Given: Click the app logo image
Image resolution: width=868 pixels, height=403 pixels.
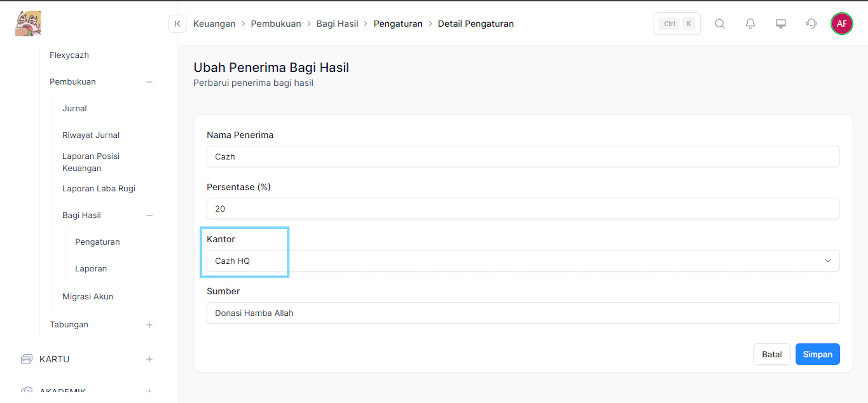Looking at the screenshot, I should point(28,23).
